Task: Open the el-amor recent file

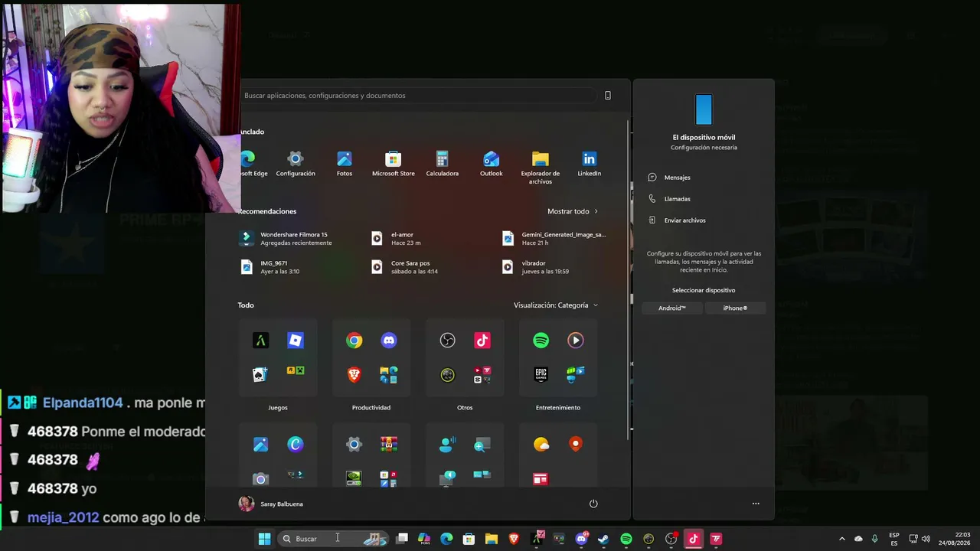Action: [396, 239]
